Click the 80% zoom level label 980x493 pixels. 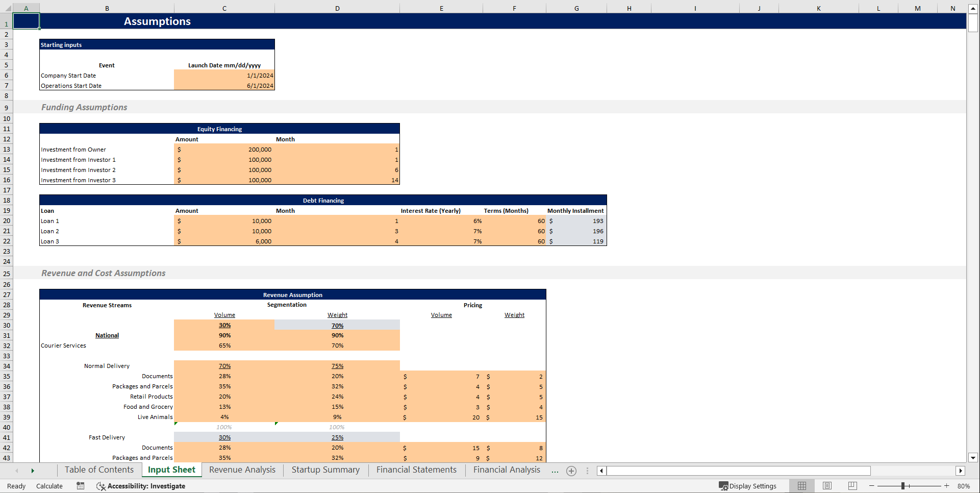tap(964, 486)
